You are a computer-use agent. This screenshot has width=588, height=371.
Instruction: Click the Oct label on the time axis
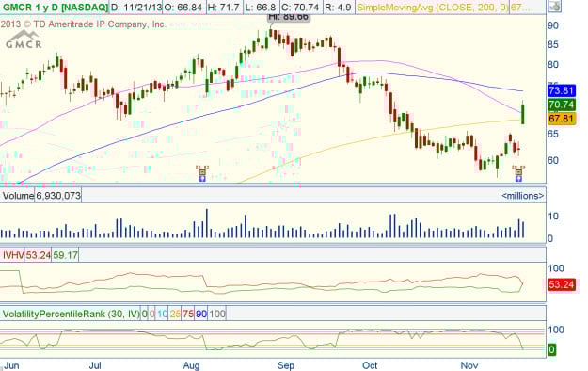tap(370, 365)
